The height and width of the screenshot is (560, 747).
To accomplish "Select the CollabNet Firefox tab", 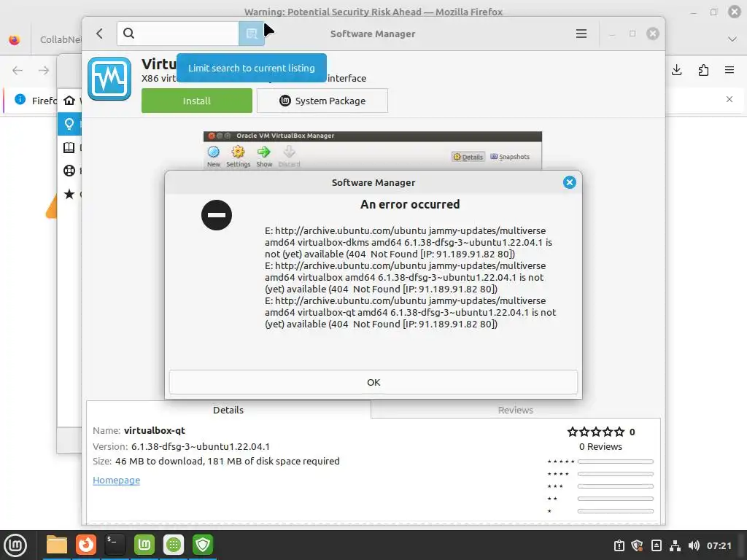I will [60, 39].
